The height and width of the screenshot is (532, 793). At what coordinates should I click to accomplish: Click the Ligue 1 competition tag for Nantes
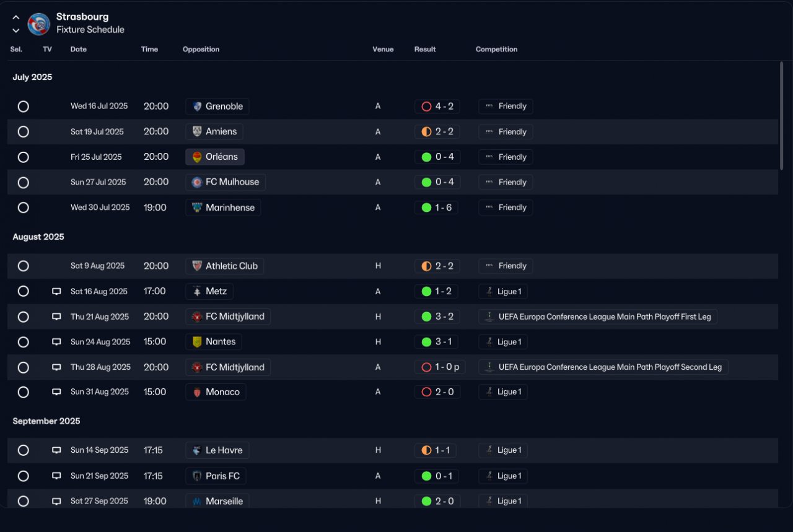coord(502,342)
